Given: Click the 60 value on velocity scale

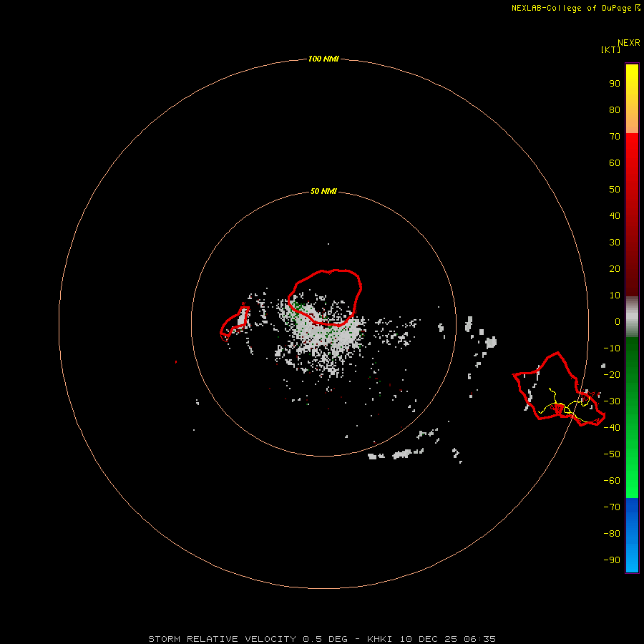Looking at the screenshot, I should point(615,163).
